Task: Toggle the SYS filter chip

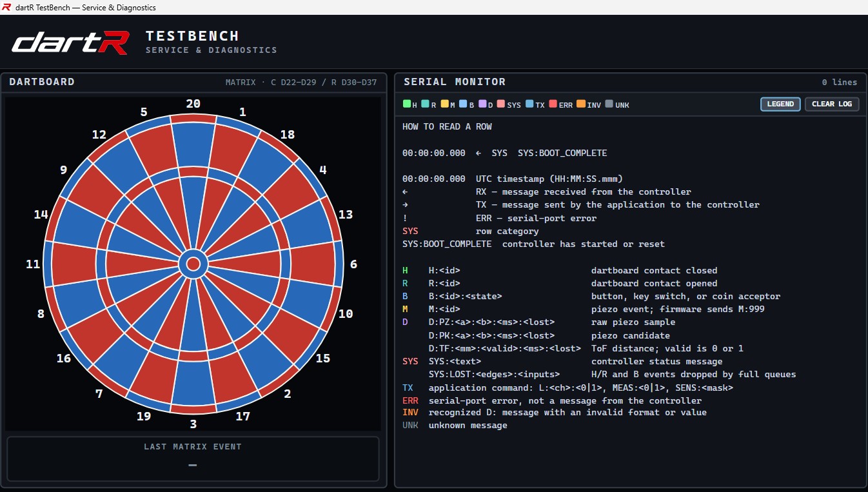Action: 509,104
